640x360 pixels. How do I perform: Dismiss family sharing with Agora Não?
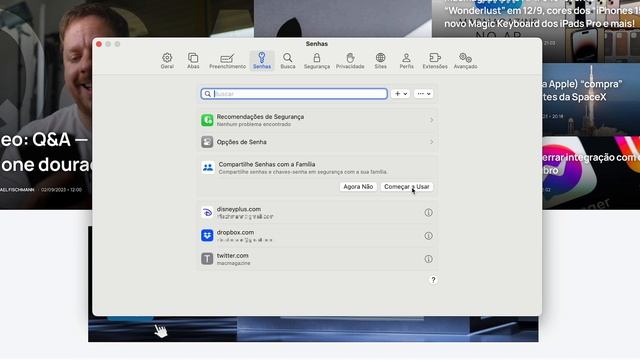[358, 187]
